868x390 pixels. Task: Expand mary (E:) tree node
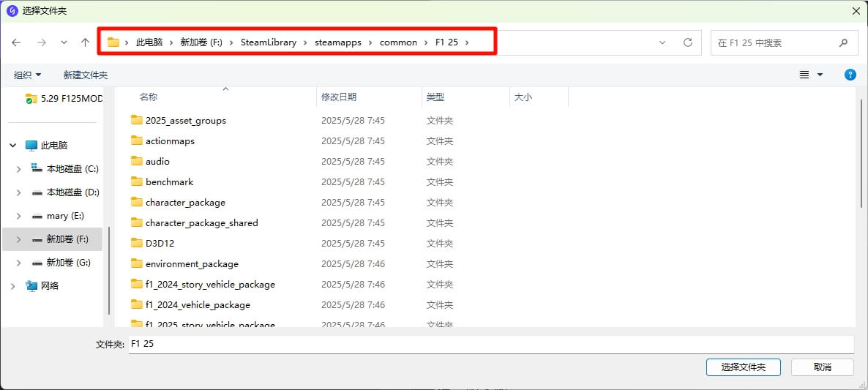19,216
